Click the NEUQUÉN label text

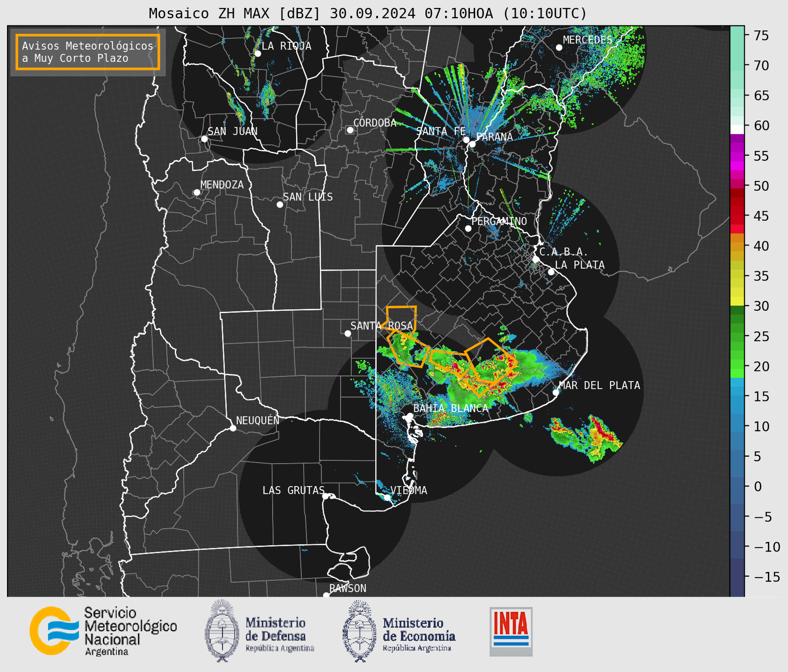coord(258,420)
